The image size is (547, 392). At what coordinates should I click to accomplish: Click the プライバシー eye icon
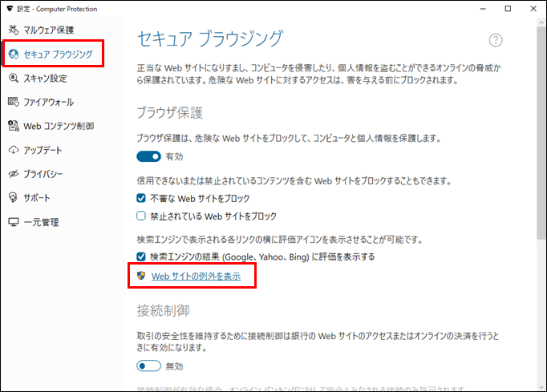(x=14, y=174)
